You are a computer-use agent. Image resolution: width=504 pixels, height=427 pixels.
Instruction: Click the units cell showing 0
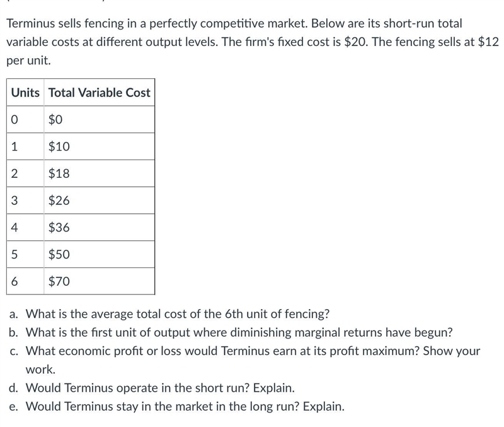[25, 119]
